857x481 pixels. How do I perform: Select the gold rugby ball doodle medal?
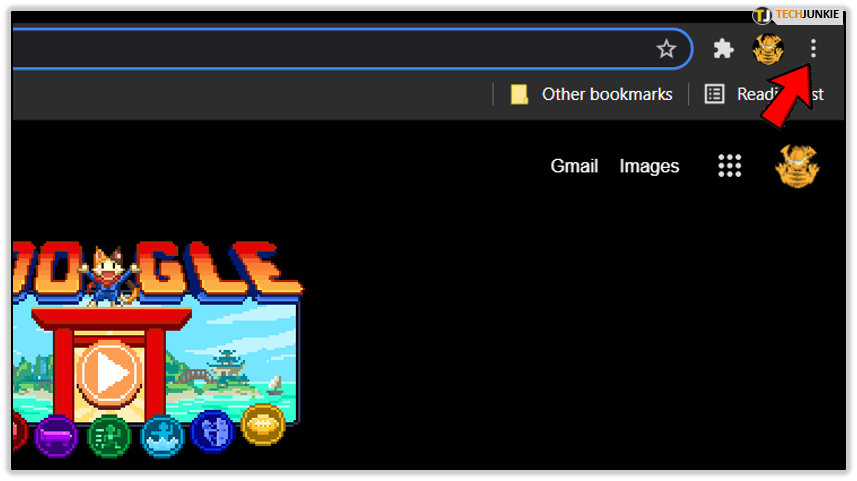point(263,425)
